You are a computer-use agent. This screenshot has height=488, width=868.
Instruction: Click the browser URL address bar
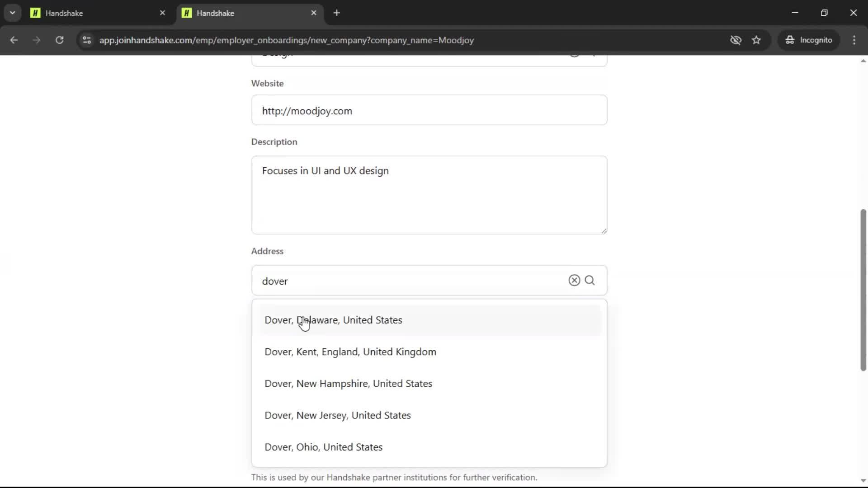(x=407, y=40)
